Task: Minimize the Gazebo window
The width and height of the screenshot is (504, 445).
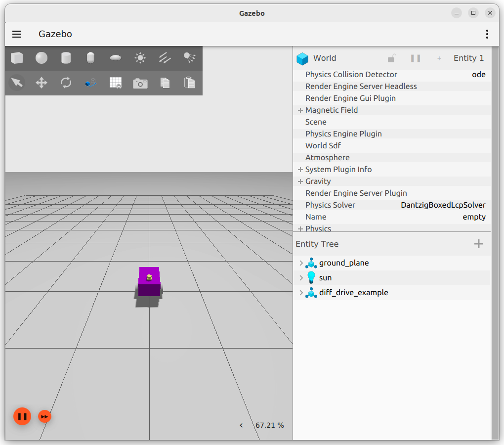Action: pyautogui.click(x=457, y=13)
